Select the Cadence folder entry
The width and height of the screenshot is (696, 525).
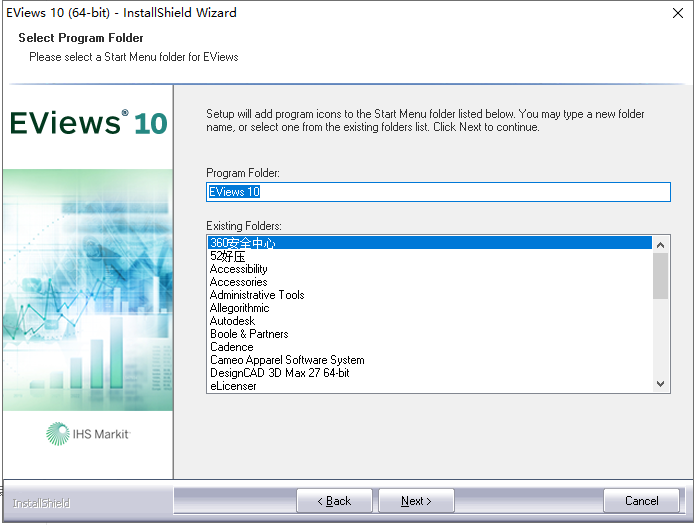pos(232,347)
